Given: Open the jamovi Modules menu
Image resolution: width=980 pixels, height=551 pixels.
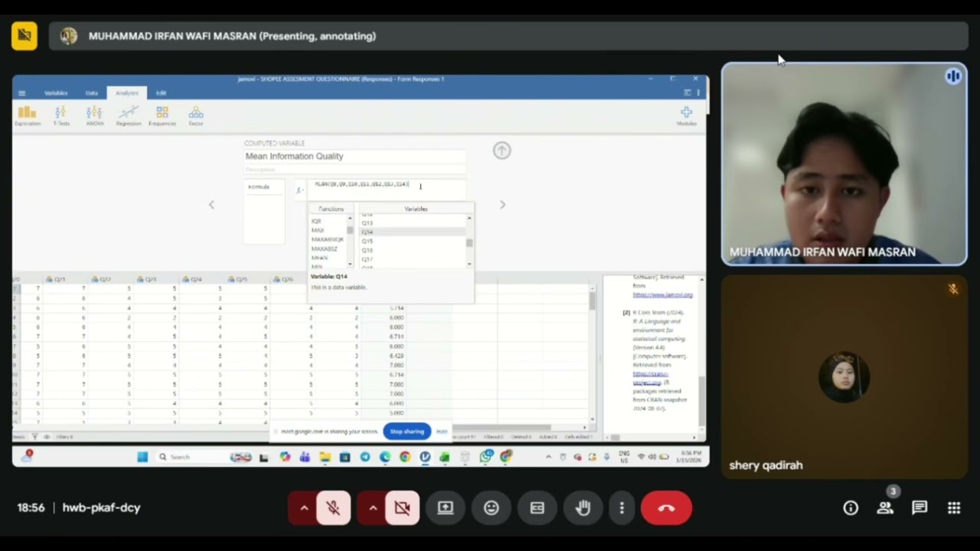Looking at the screenshot, I should 686,116.
